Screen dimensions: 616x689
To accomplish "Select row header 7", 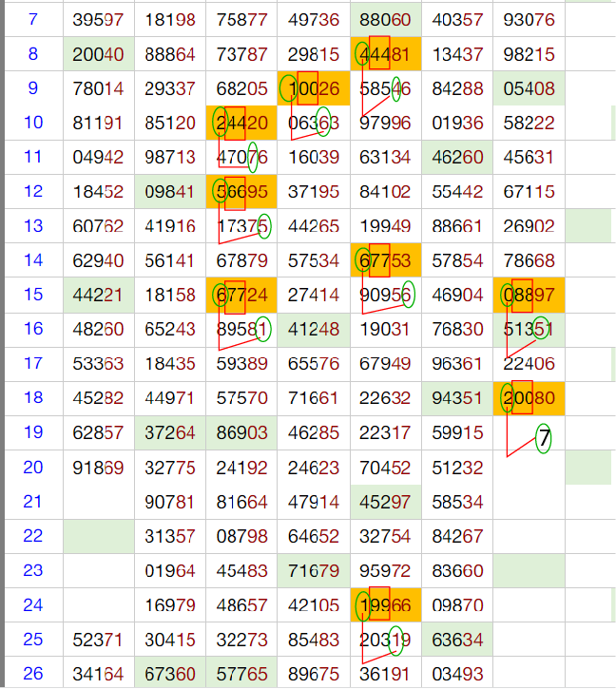I will 33,19.
